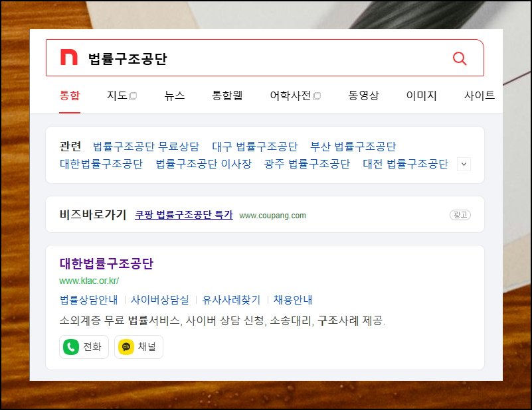Open related search 광주 법률구조공단
The image size is (532, 410).
pyautogui.click(x=307, y=164)
